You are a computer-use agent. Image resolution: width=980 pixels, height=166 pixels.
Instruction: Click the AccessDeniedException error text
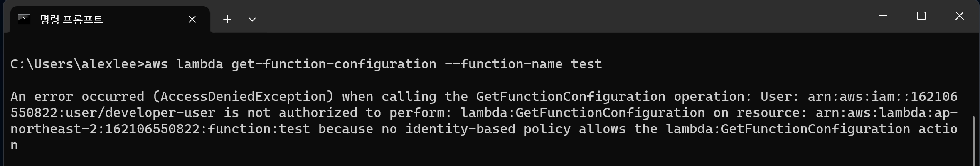click(243, 97)
